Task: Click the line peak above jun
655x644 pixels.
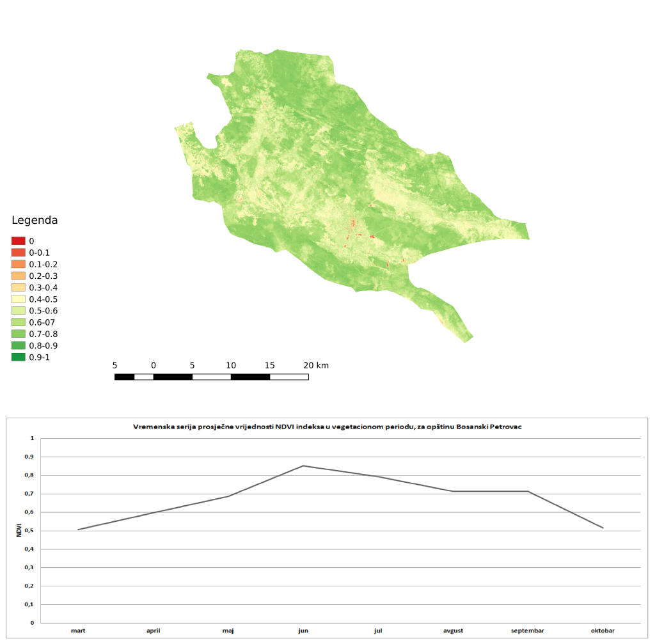Action: (303, 466)
